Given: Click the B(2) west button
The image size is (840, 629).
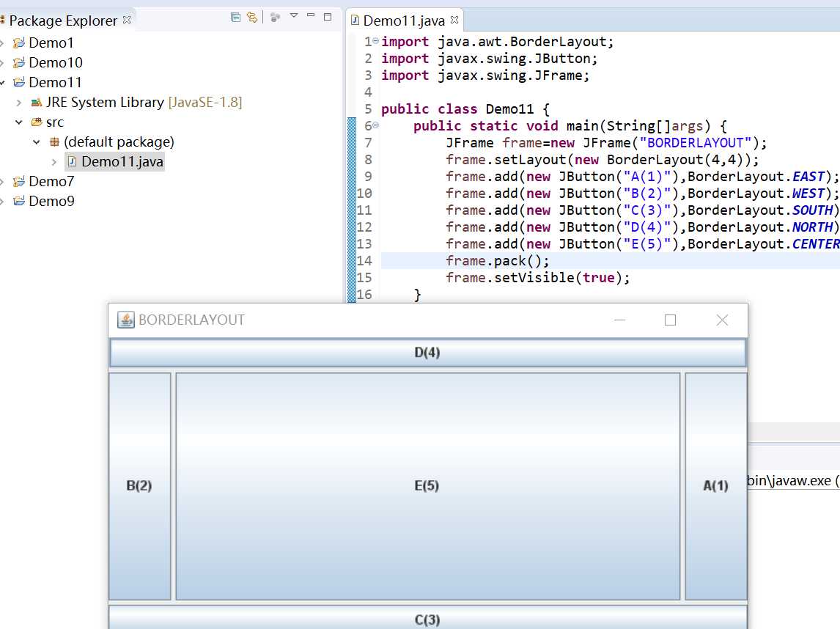Looking at the screenshot, I should 140,486.
